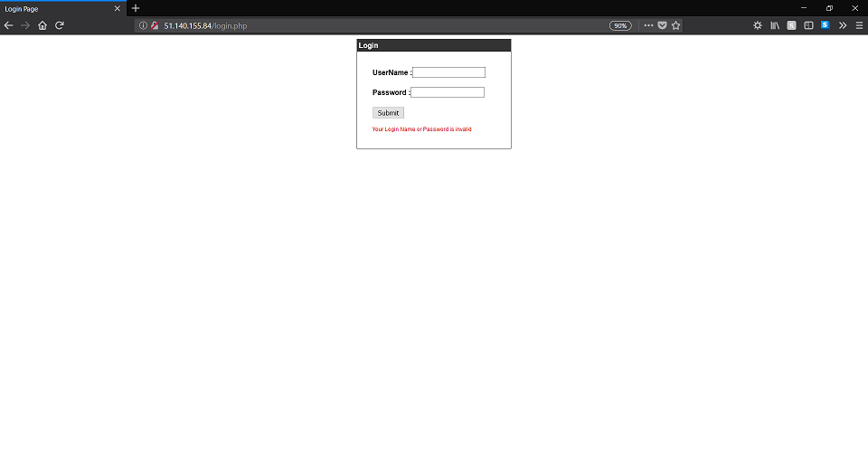
Task: Close the browser window
Action: pos(854,8)
